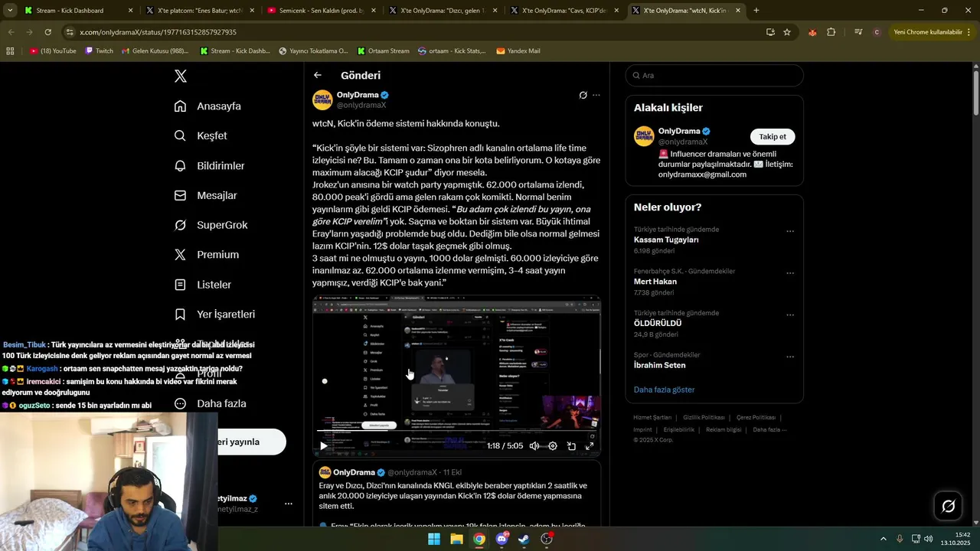Open the Gizlilik Politikası footer link
Image resolution: width=980 pixels, height=551 pixels.
coord(704,418)
